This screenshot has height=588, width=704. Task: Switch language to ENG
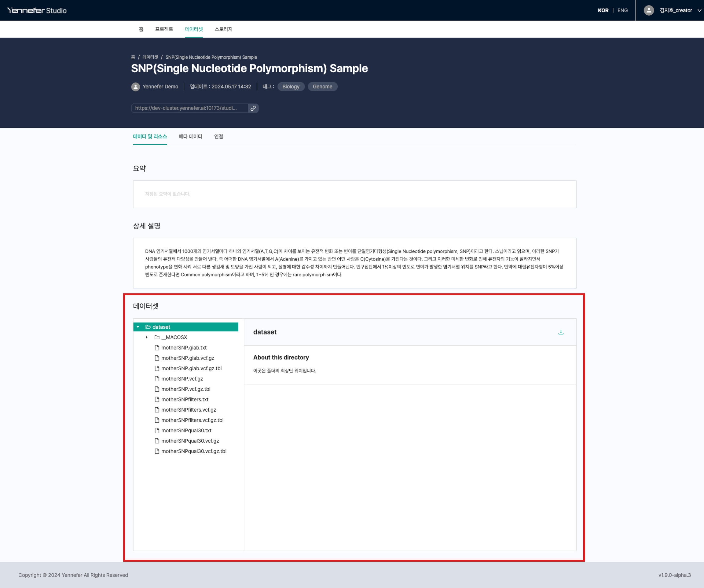tap(622, 10)
